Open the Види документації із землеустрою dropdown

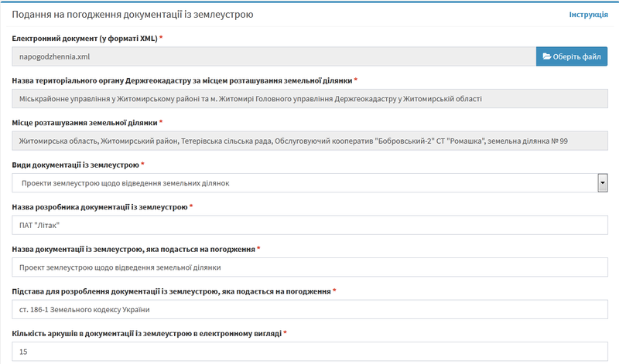click(x=304, y=182)
